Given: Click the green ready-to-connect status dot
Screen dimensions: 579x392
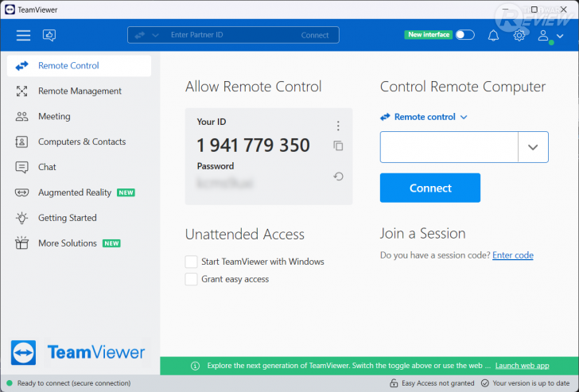Looking at the screenshot, I should click(10, 383).
